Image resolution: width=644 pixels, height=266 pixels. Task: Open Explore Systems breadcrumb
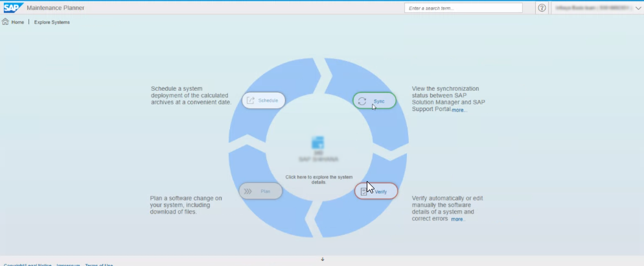[52, 22]
